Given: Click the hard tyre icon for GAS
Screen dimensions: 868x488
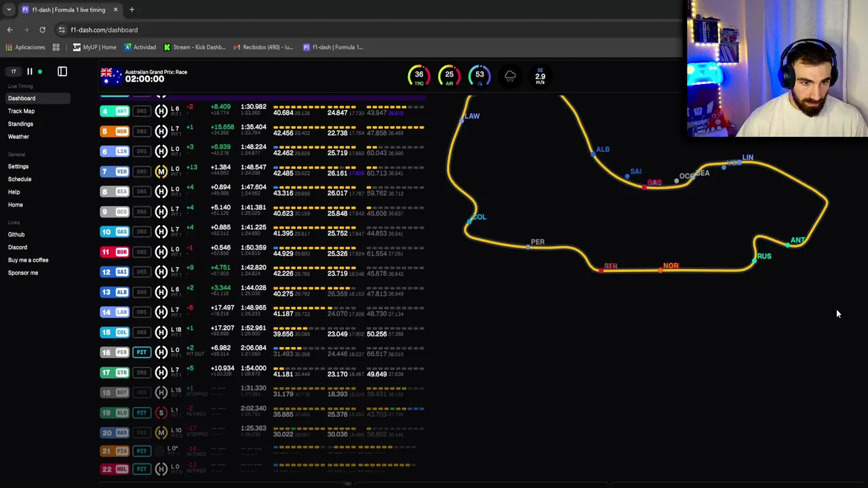Looking at the screenshot, I should [161, 232].
